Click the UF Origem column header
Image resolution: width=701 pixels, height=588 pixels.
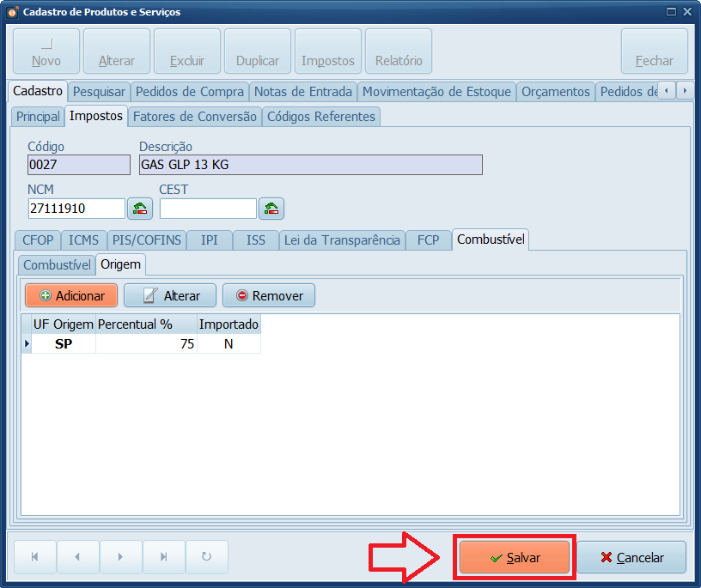click(x=64, y=324)
